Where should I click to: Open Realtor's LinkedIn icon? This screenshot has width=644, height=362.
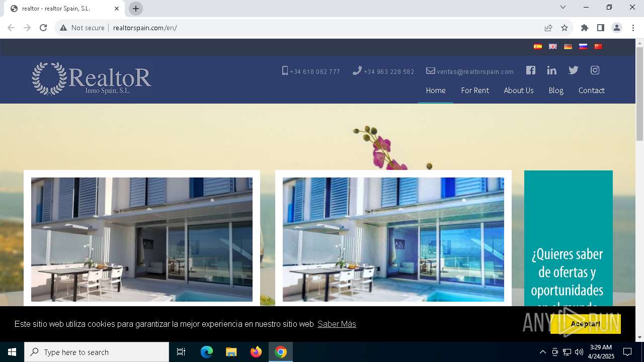tap(552, 70)
